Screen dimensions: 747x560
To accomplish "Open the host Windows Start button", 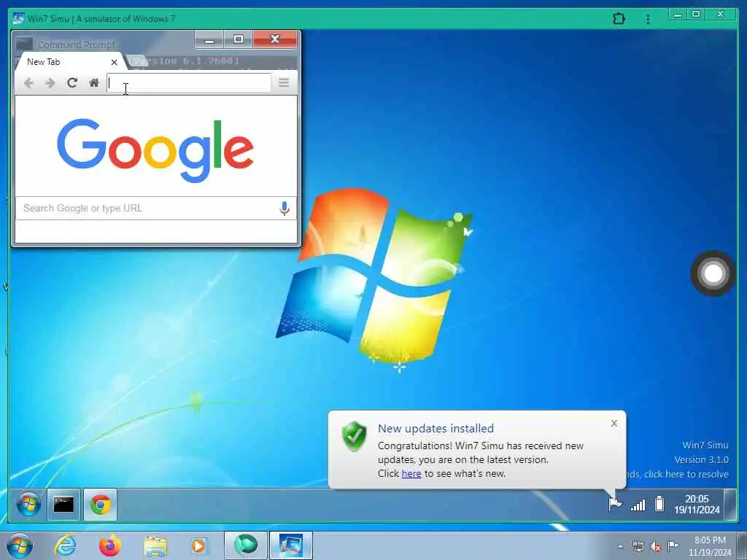I will pos(20,545).
